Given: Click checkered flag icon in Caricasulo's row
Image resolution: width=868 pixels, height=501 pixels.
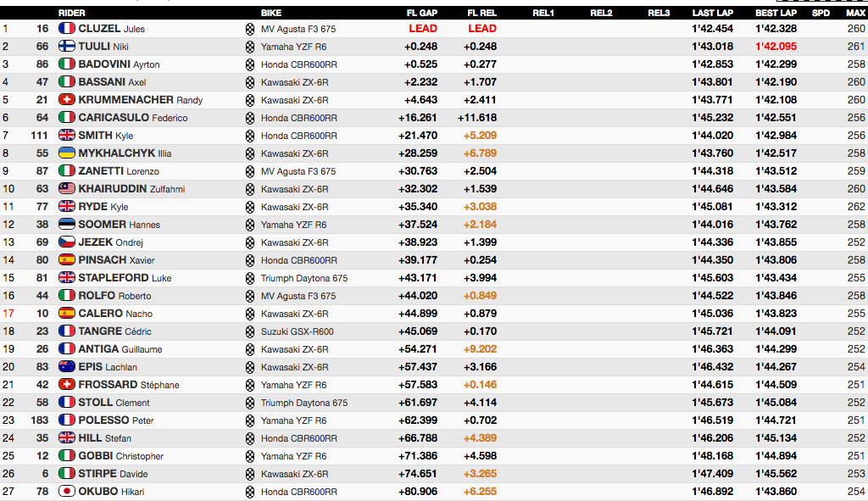Looking at the screenshot, I should (x=250, y=118).
